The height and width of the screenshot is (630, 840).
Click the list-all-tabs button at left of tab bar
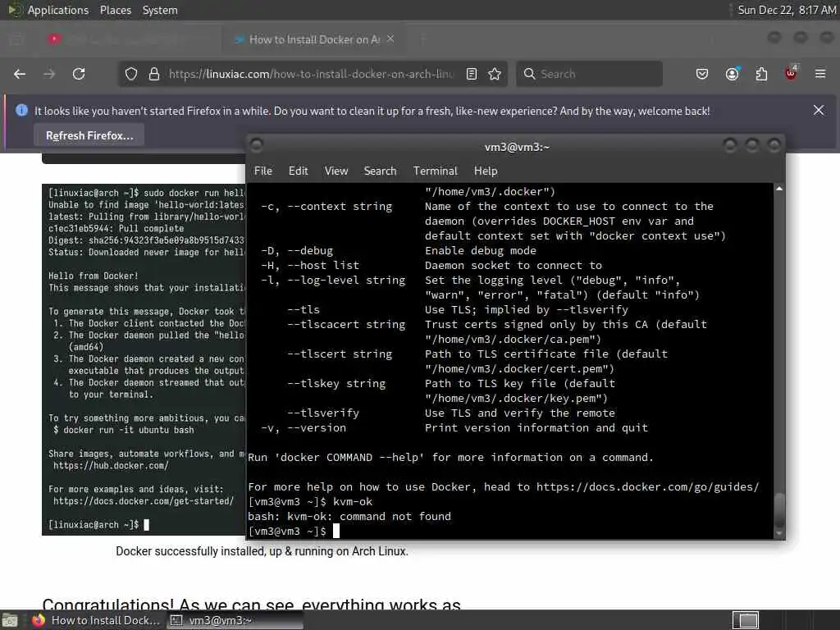16,39
